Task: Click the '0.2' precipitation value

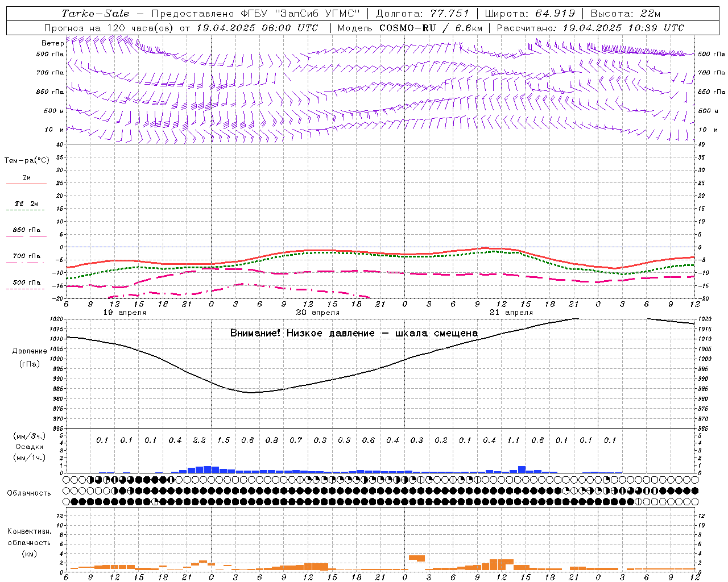Action: click(x=441, y=440)
